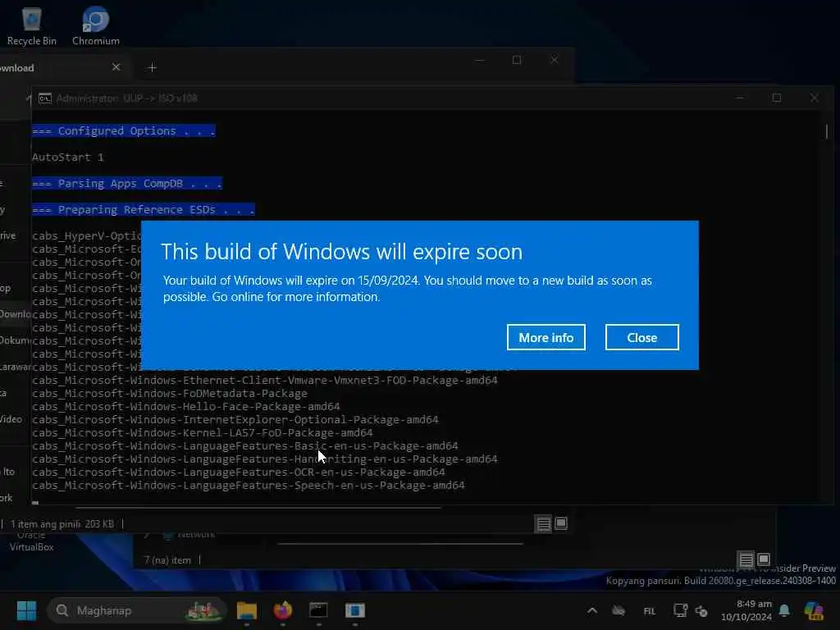Switch to the command prompt taskbar icon
Screen dimensions: 840x630
(318, 610)
